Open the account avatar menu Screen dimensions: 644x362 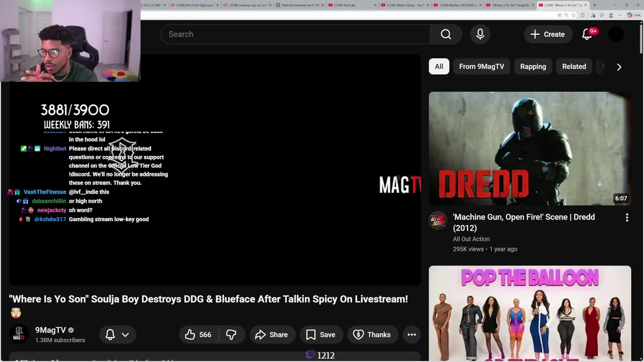tap(616, 34)
